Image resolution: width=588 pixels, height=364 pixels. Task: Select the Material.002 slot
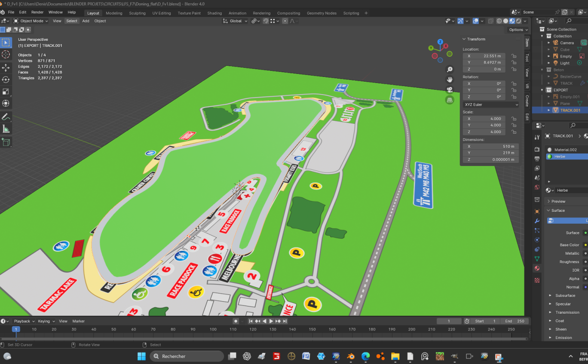[x=567, y=150]
